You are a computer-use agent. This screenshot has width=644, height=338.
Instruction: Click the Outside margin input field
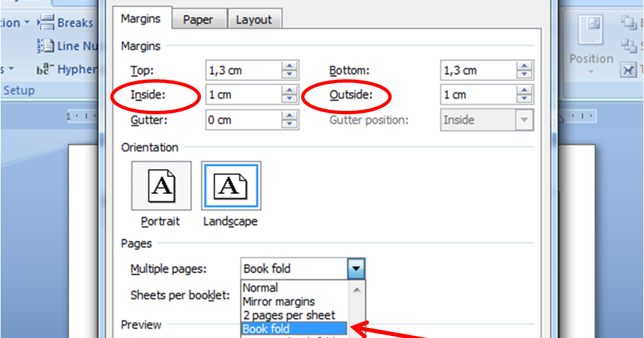pos(478,95)
